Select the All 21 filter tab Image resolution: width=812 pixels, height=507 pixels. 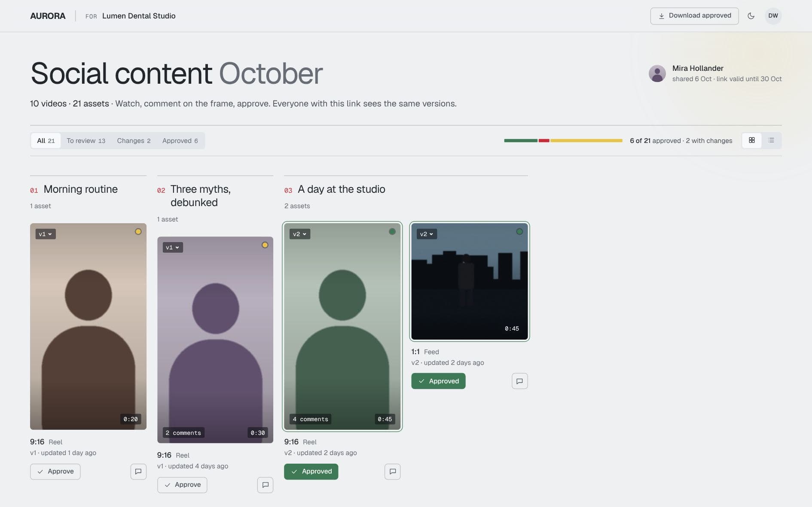46,141
